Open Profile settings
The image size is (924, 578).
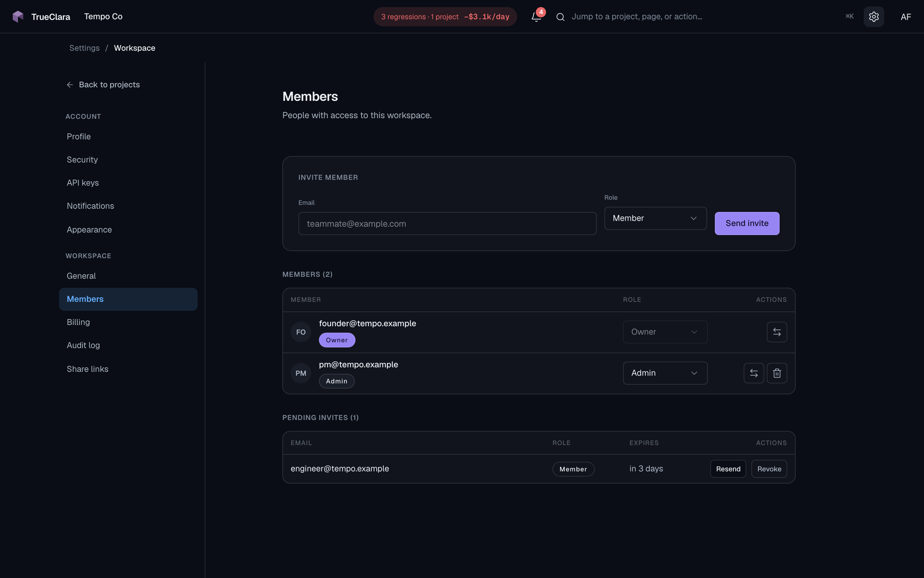click(x=128, y=136)
